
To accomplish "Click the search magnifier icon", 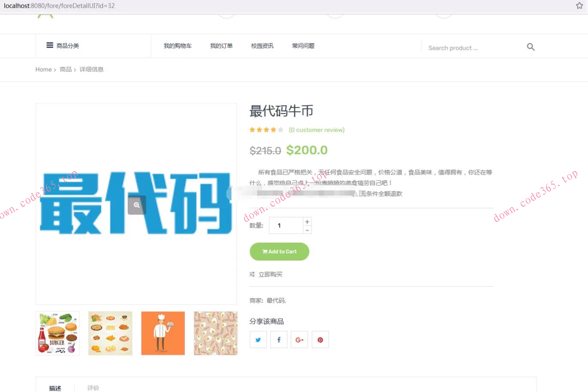I will [x=531, y=47].
